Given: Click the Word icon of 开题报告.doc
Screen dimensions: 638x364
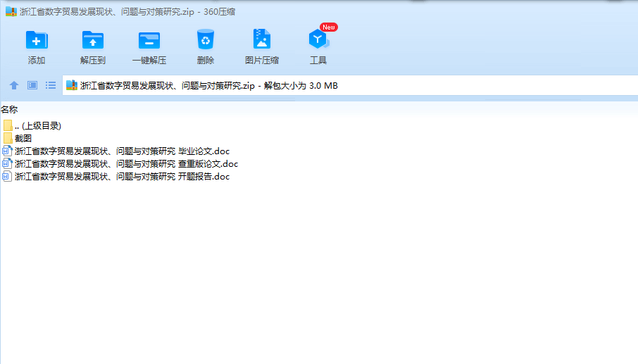Looking at the screenshot, I should [x=7, y=177].
